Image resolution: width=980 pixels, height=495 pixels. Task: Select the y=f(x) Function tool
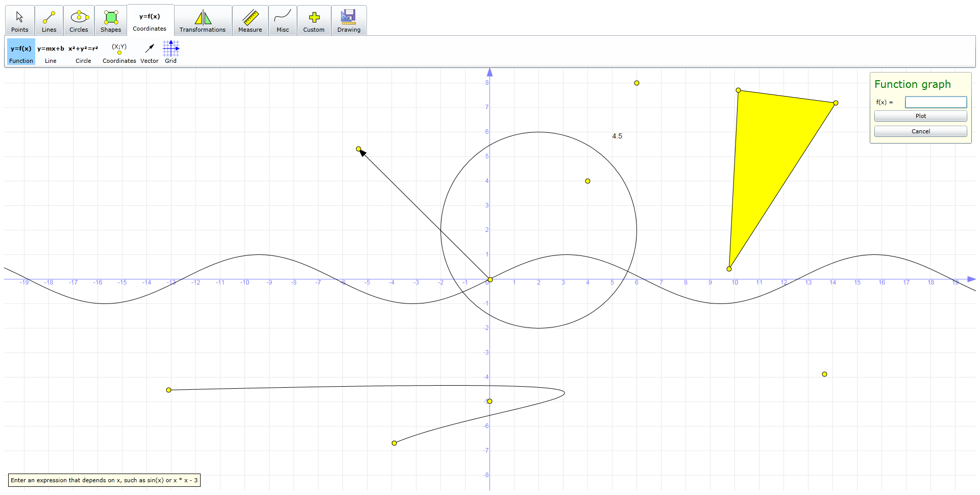click(x=21, y=52)
